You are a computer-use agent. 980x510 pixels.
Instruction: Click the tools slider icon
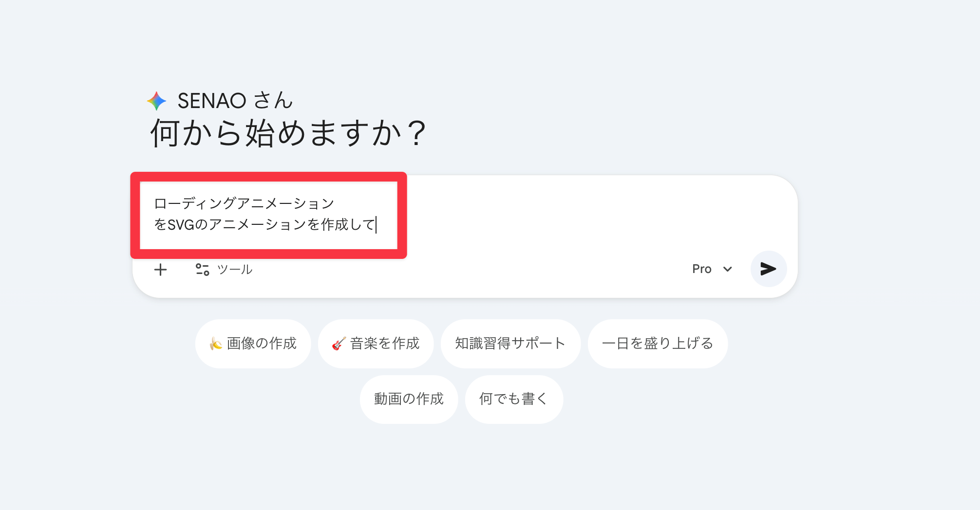click(202, 269)
